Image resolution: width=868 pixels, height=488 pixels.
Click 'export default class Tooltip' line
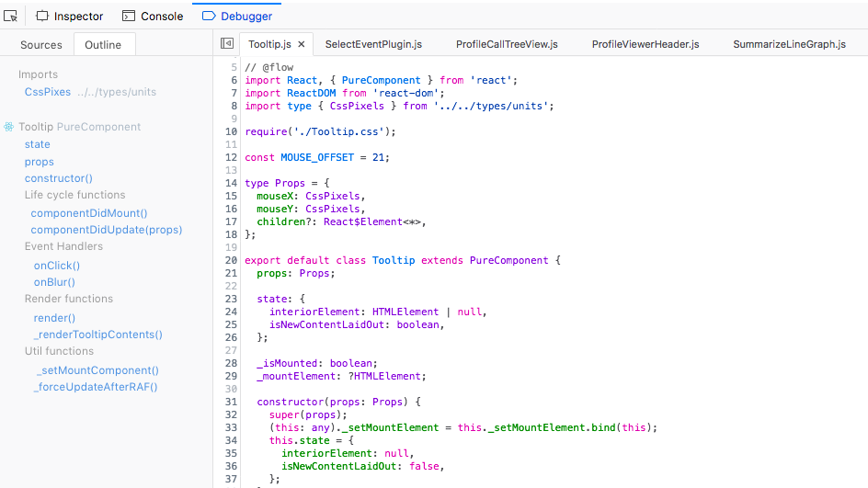point(403,260)
